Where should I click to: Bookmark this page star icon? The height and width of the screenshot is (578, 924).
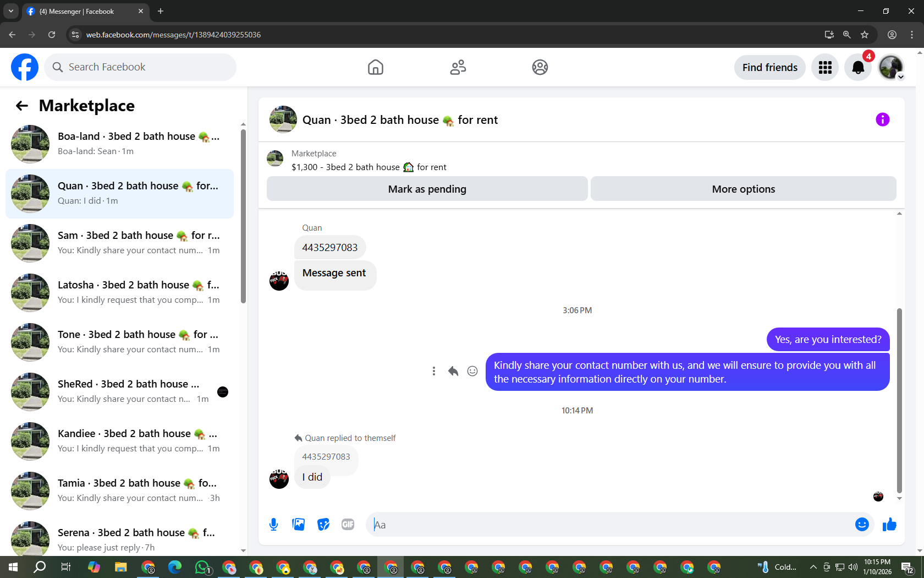tap(865, 35)
